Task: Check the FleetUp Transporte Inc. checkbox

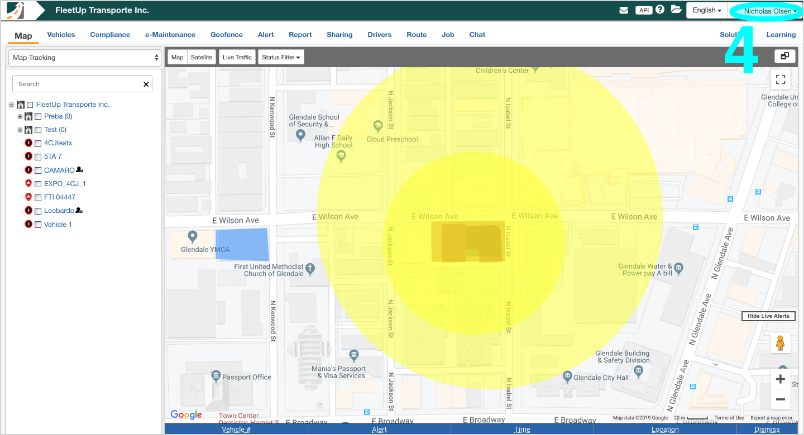Action: tap(30, 105)
